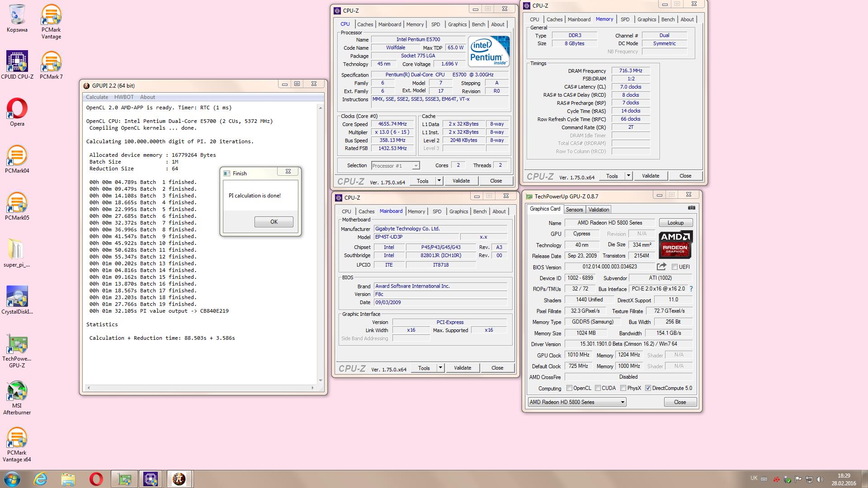Switch to Graphics tab in CPU-Z Mainboard window

coord(458,211)
